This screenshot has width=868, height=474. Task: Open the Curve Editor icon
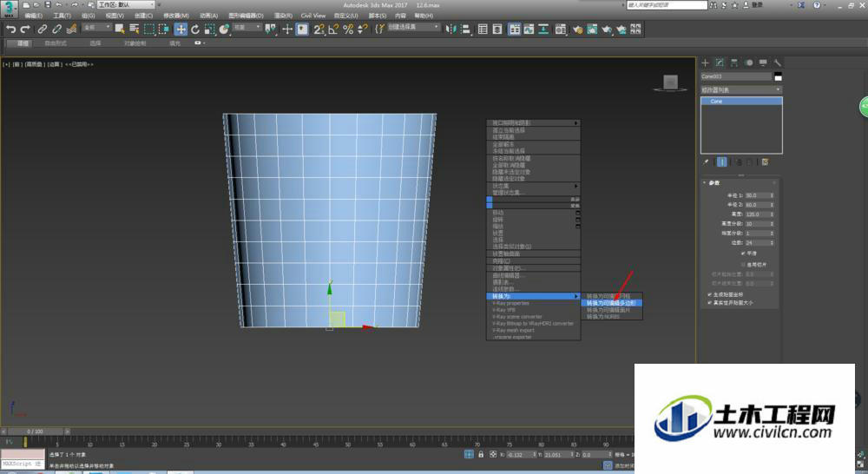529,30
